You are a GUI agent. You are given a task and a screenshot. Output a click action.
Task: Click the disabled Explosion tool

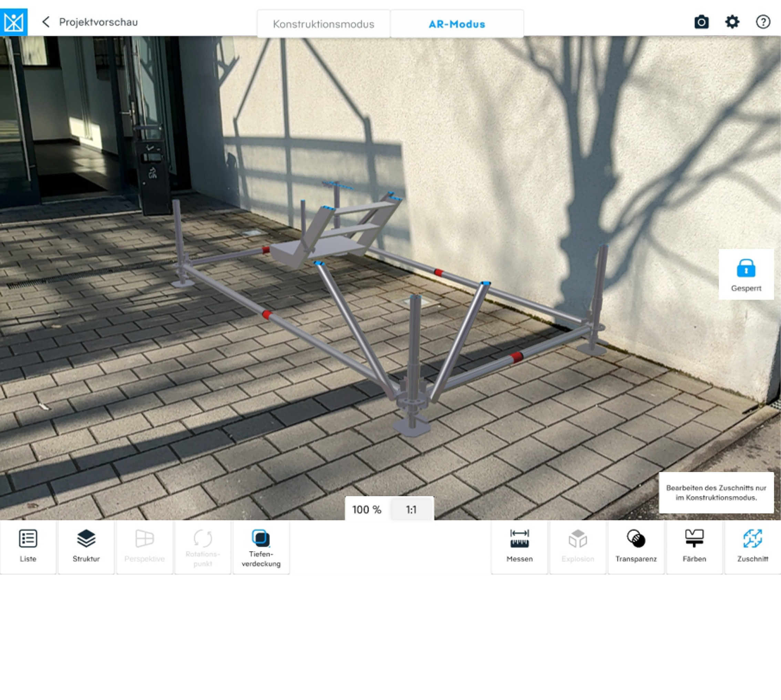578,547
